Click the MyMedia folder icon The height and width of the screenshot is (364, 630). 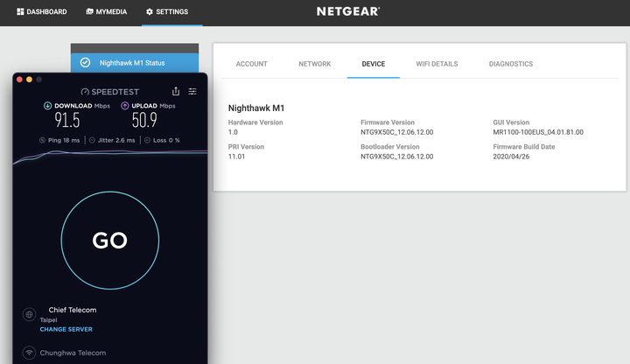[x=89, y=11]
